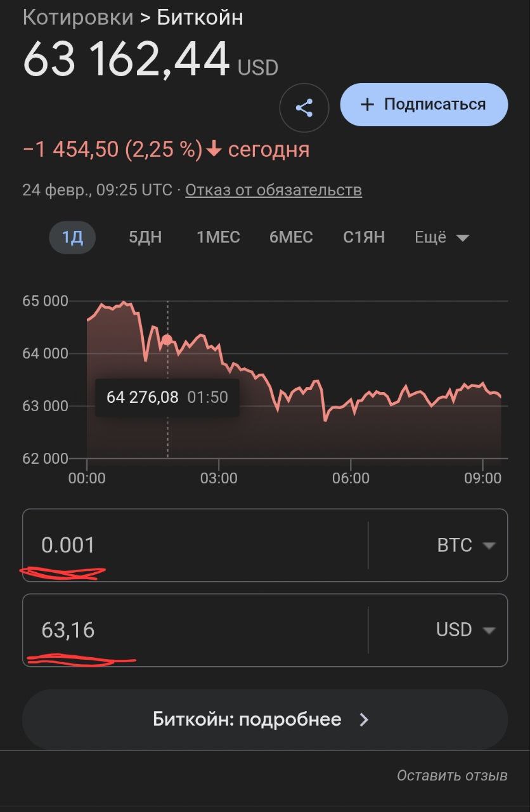The width and height of the screenshot is (530, 812).
Task: Select the С1ЯН year-to-date tab
Action: 364,238
